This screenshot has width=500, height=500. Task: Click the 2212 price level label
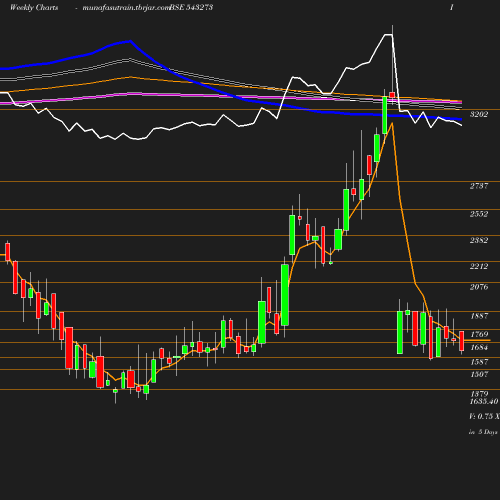[479, 266]
